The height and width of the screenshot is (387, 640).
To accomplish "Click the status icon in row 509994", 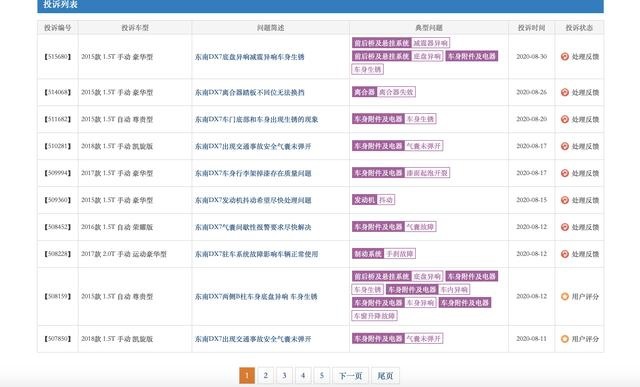I will (x=565, y=173).
